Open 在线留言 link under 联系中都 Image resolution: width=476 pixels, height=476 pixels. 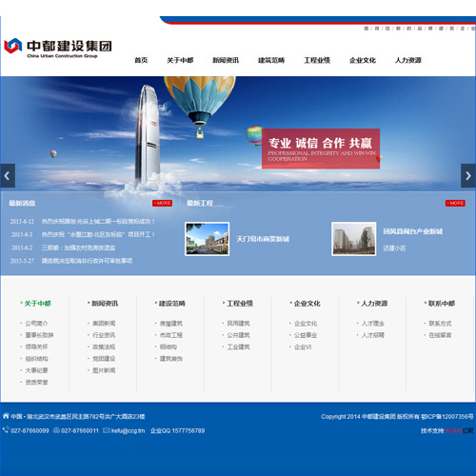[x=440, y=335]
